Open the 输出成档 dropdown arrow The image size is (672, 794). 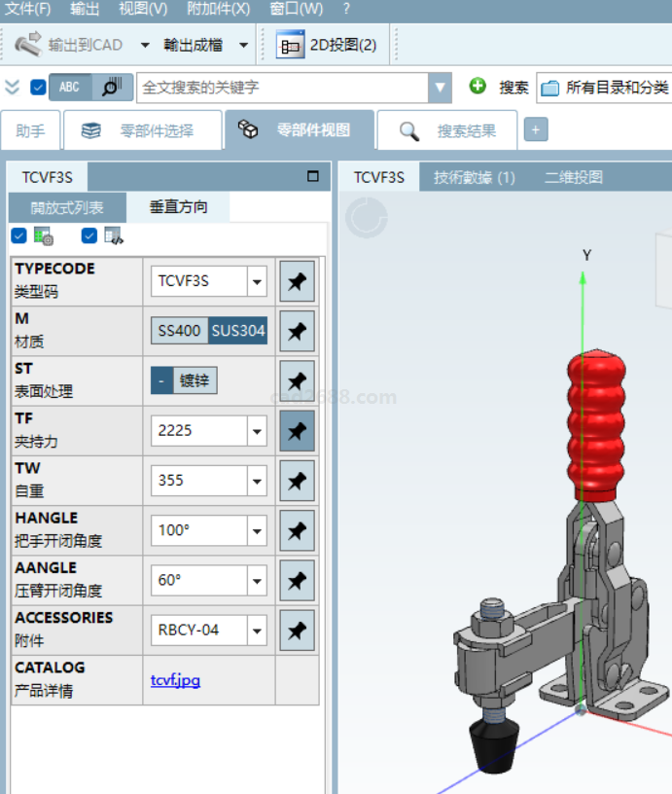tap(243, 45)
